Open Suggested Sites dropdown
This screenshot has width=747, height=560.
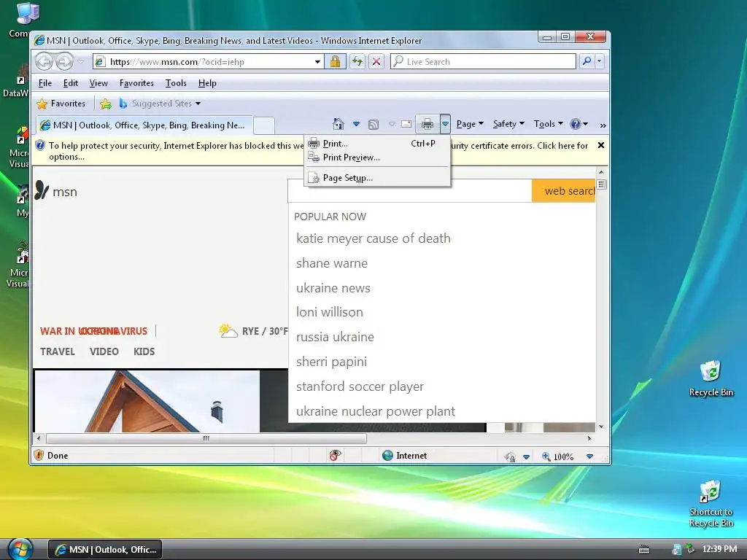(x=160, y=104)
